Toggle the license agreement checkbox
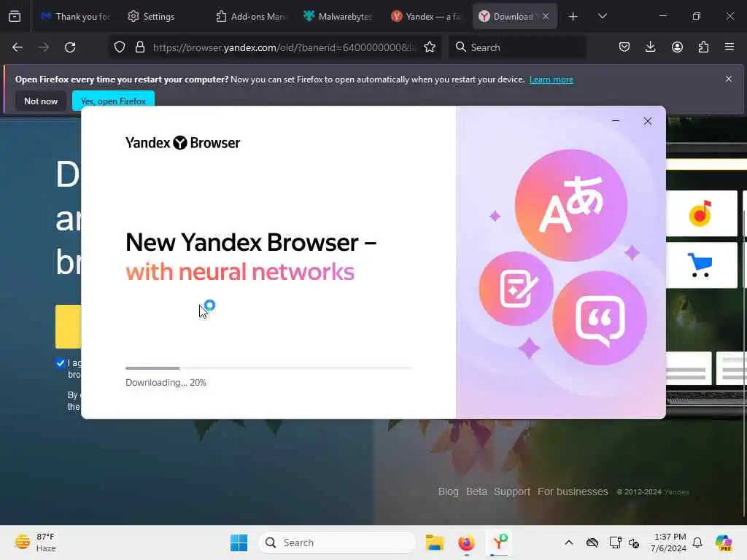 pyautogui.click(x=61, y=363)
